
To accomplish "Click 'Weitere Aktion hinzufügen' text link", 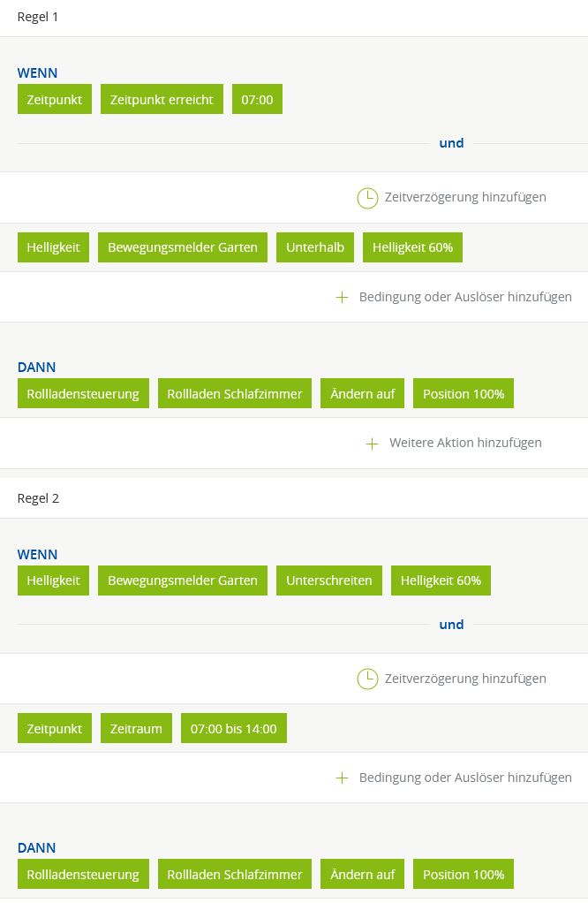I will 465,443.
